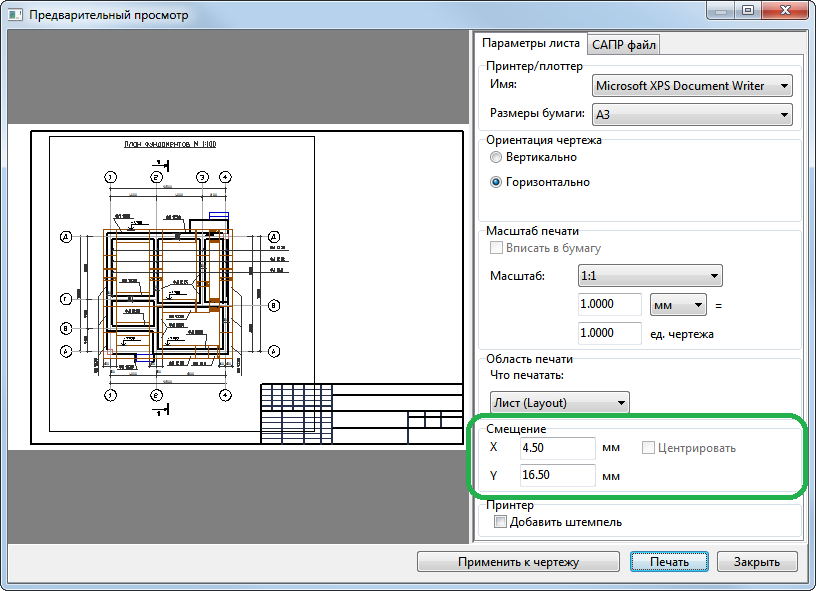Toggle the Центрировать checkbox
816x591 pixels.
(x=649, y=448)
